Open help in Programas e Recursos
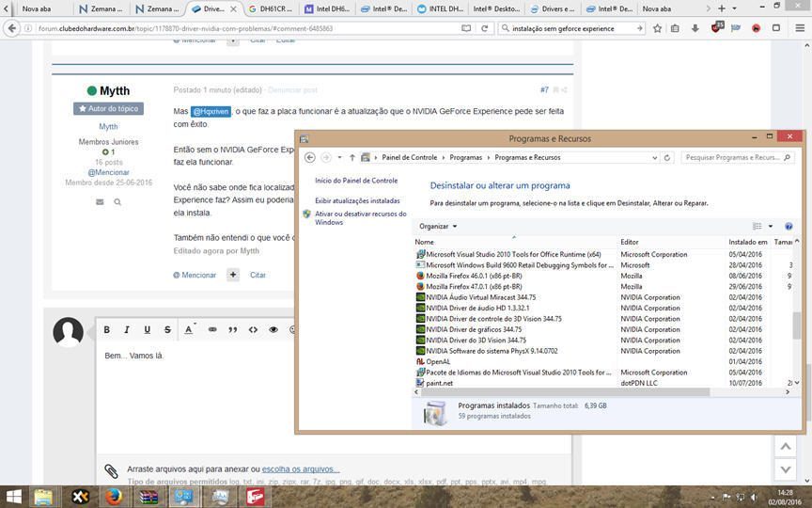 [x=789, y=227]
